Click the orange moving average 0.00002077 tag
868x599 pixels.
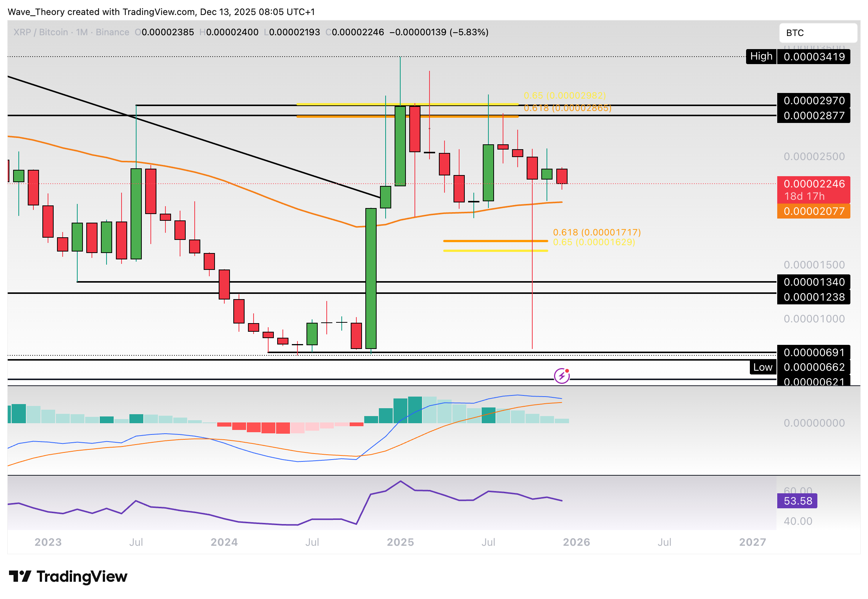pos(813,211)
